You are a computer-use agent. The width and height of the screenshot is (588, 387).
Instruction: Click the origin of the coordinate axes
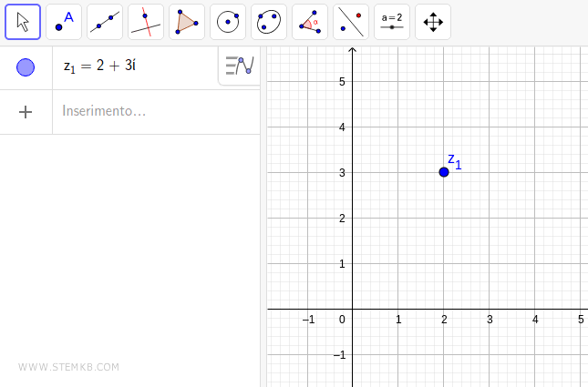pyautogui.click(x=353, y=309)
